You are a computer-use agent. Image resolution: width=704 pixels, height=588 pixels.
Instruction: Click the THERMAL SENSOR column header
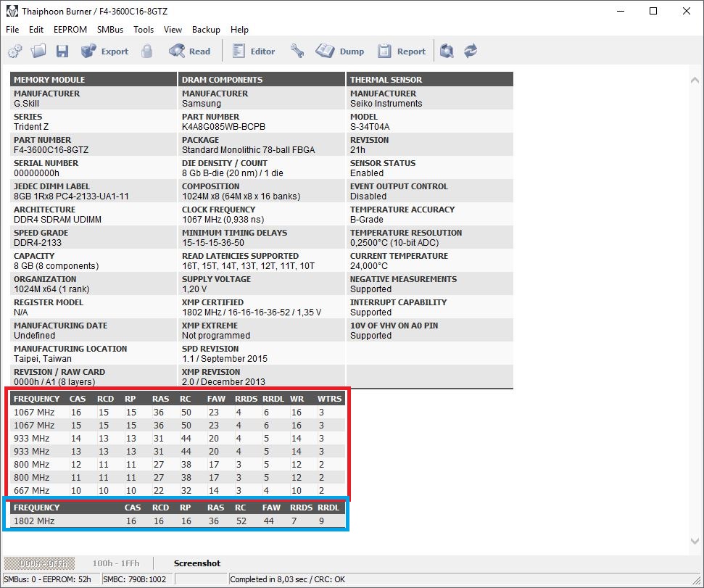click(x=430, y=80)
